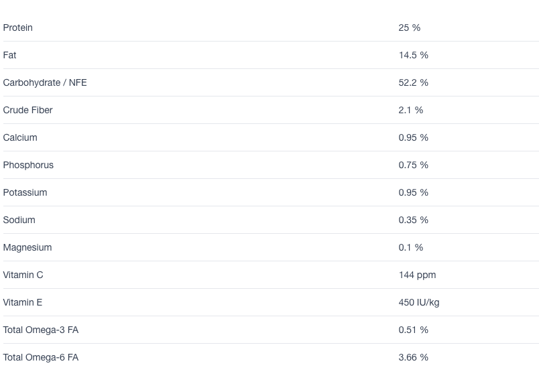
Task: Select the 144 ppm value
Action: 418,275
